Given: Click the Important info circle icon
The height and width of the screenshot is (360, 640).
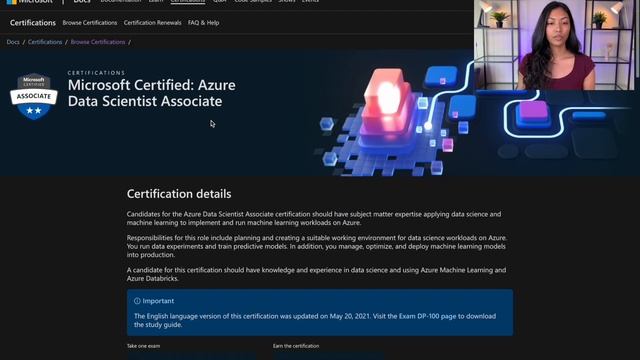Looking at the screenshot, I should 137,301.
